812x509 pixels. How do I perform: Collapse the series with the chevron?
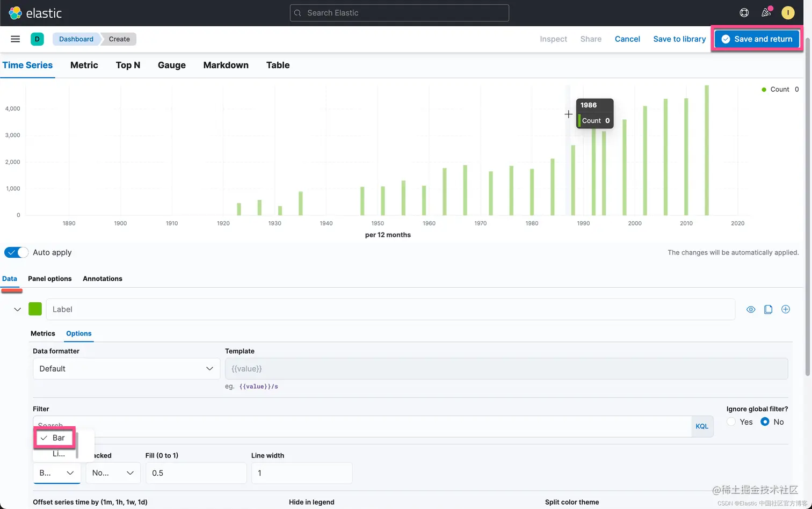pyautogui.click(x=17, y=309)
